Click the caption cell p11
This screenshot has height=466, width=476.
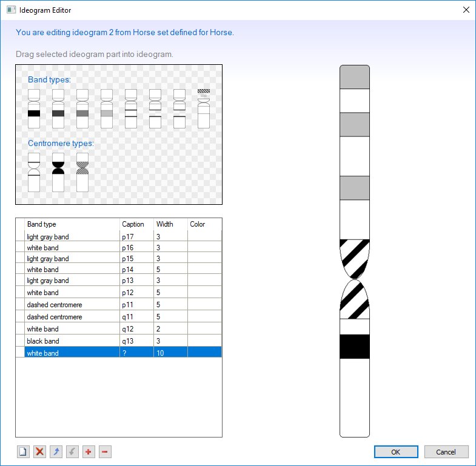click(136, 305)
